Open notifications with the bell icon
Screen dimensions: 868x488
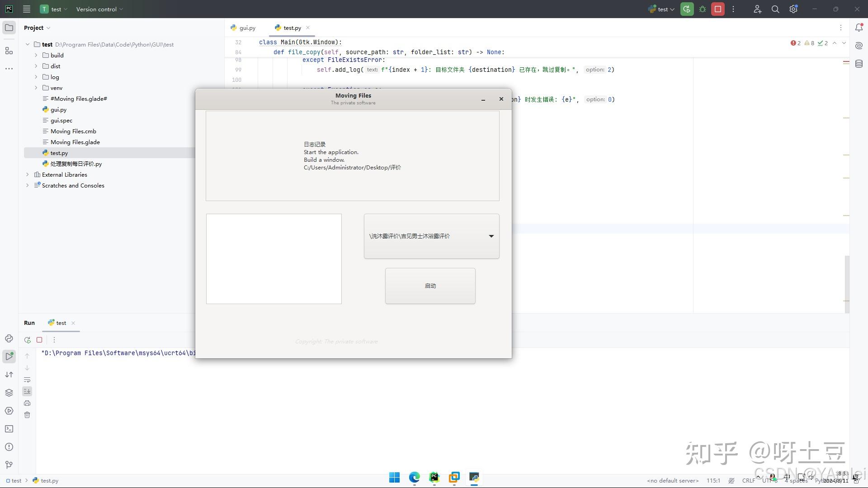859,28
